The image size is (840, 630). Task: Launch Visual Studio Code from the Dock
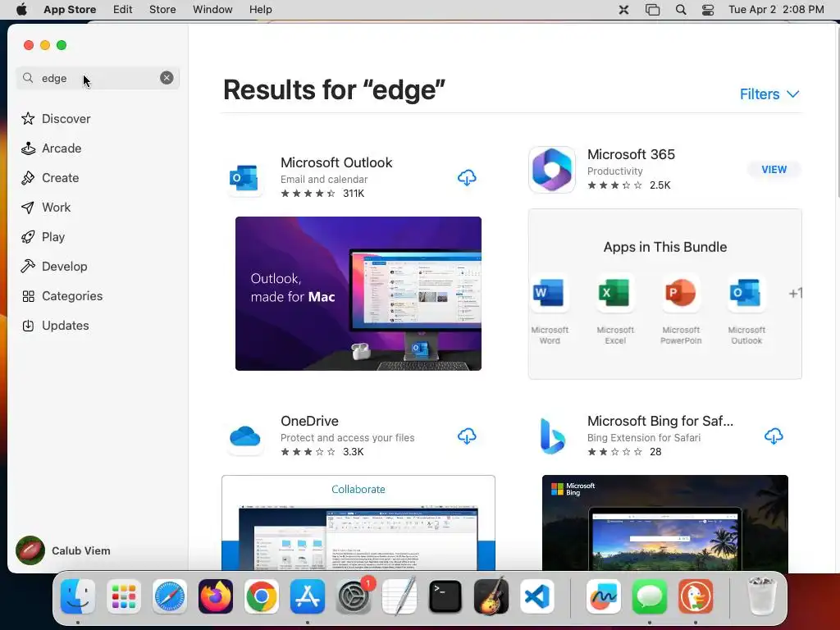(x=537, y=596)
